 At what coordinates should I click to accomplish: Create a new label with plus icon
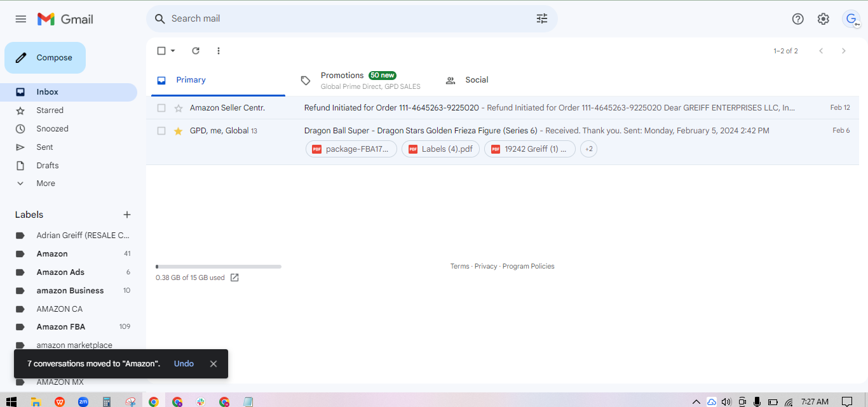[127, 215]
